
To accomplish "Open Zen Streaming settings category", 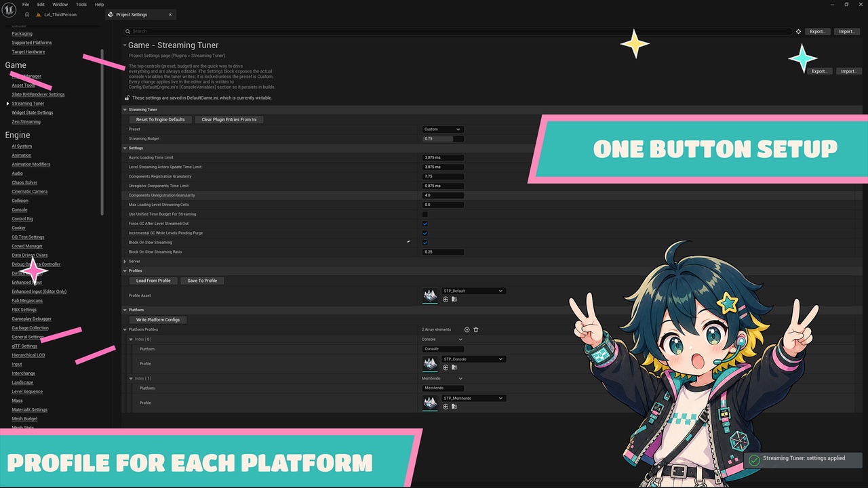I will pos(26,122).
